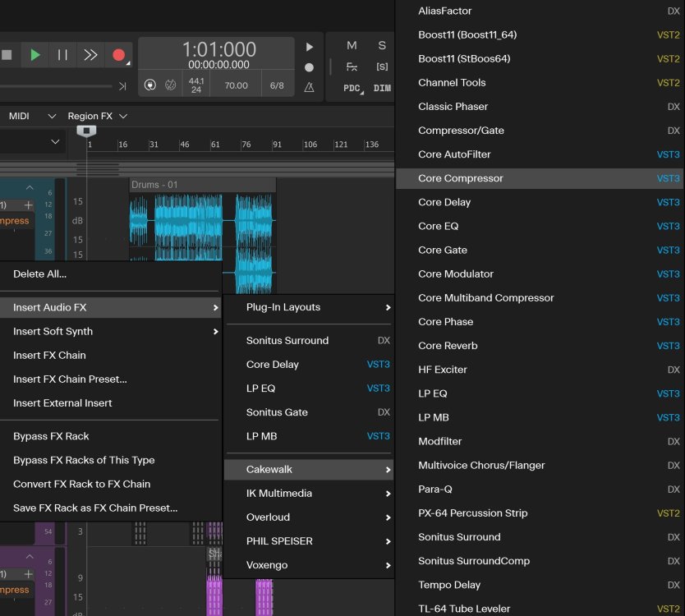685x616 pixels.
Task: Collapse the blue Drums track with its chevron
Action: (30, 187)
